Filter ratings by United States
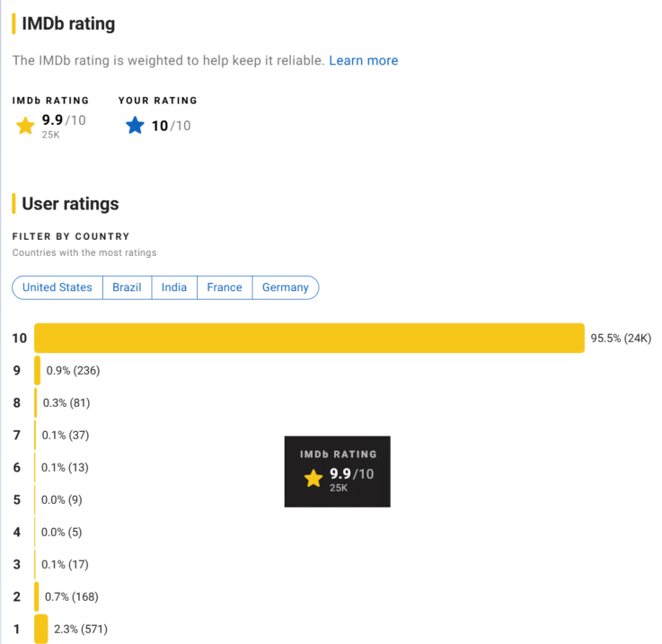This screenshot has height=644, width=662. click(x=57, y=287)
